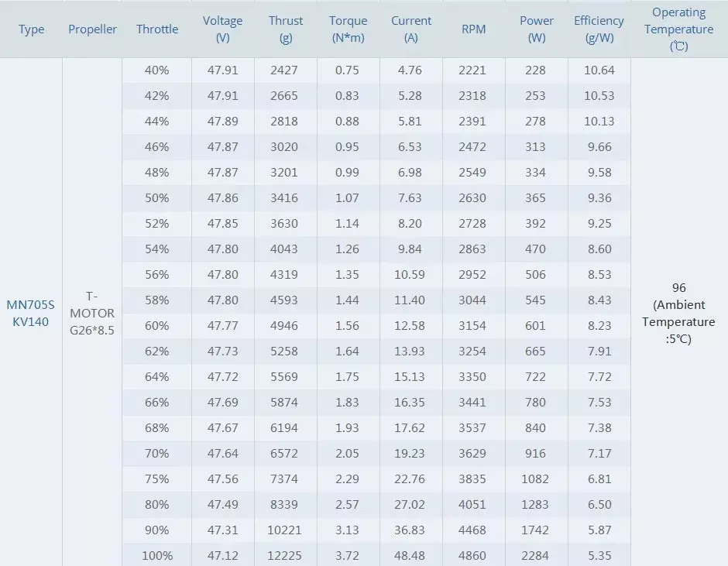This screenshot has width=728, height=566.
Task: Click the efficiency value 10.64
Action: pos(599,70)
